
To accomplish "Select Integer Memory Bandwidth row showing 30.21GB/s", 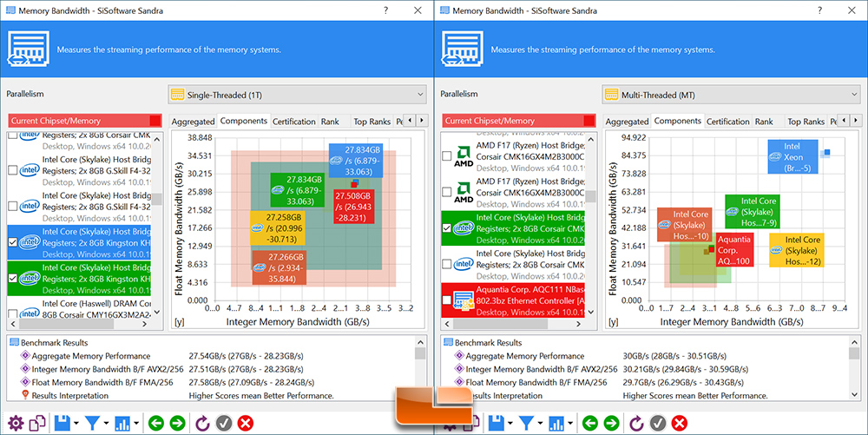I will (x=644, y=369).
